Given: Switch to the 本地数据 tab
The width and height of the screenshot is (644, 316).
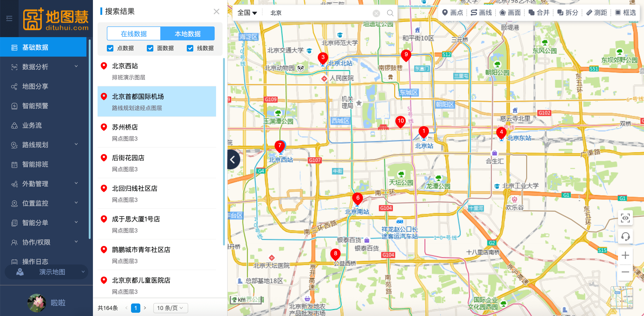Looking at the screenshot, I should pyautogui.click(x=187, y=34).
